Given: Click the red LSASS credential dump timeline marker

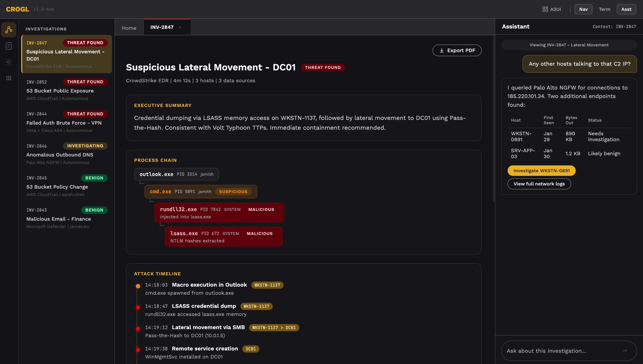Looking at the screenshot, I should pos(138,307).
